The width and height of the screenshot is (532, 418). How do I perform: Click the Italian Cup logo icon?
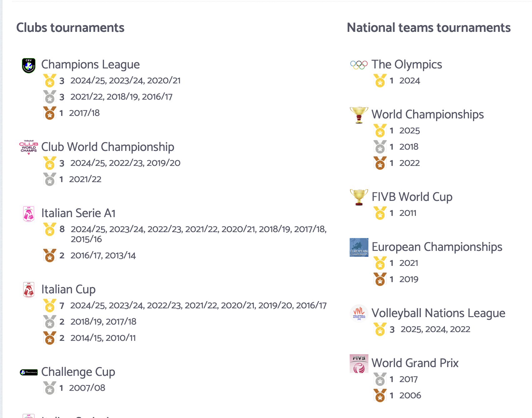pos(29,290)
